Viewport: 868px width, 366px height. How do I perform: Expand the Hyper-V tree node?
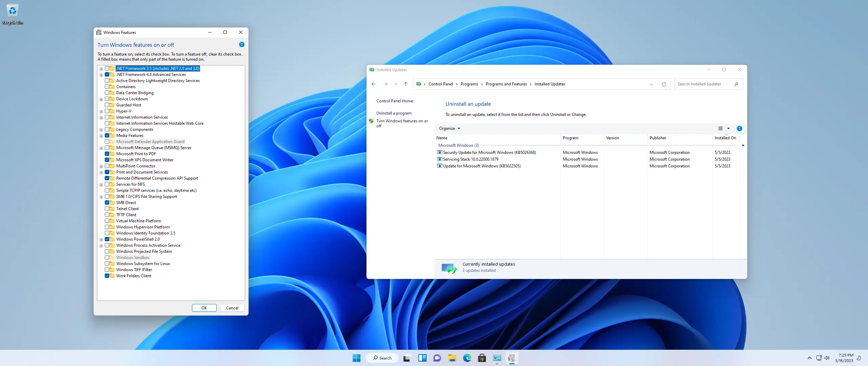pyautogui.click(x=101, y=111)
